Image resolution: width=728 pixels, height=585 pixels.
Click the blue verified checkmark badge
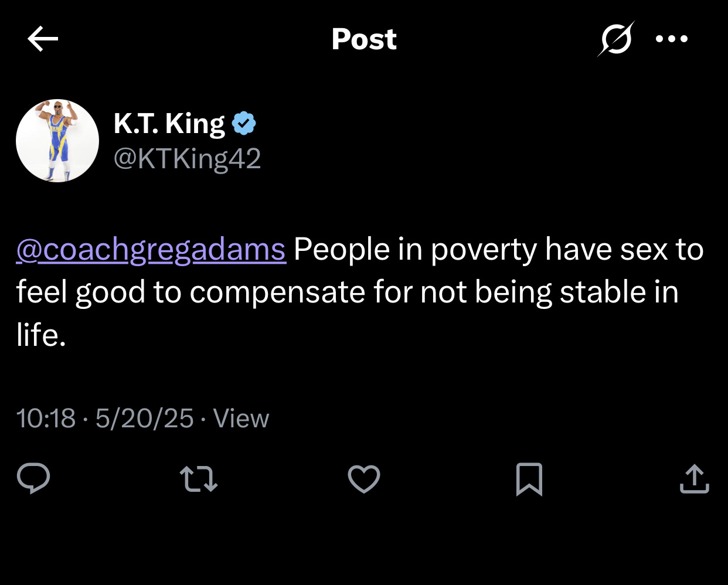[244, 124]
